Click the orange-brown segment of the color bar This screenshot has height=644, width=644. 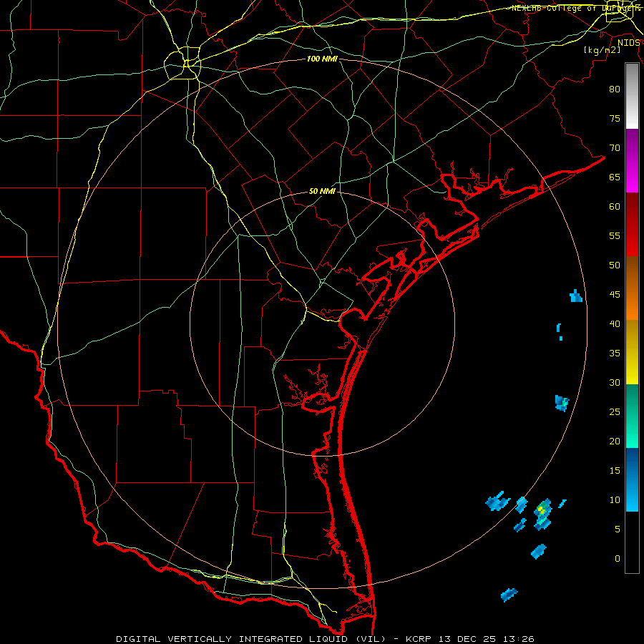632,288
